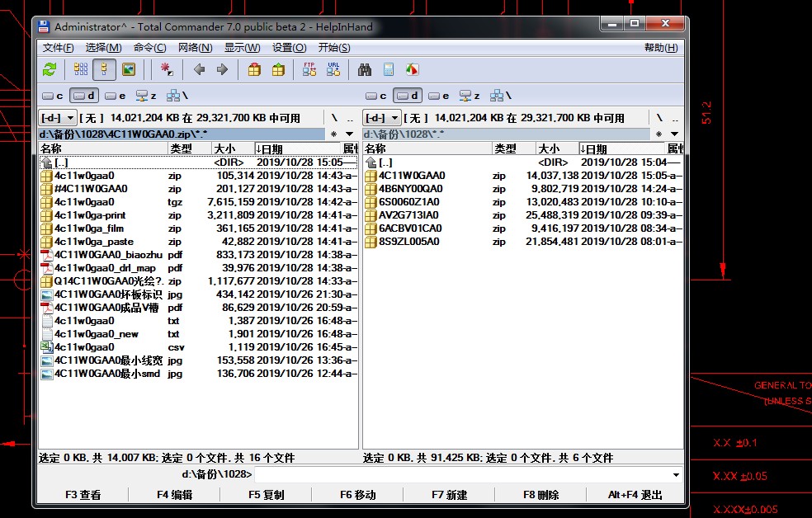The image size is (812, 518).
Task: Sort left panel by 大小 column header
Action: [233, 148]
